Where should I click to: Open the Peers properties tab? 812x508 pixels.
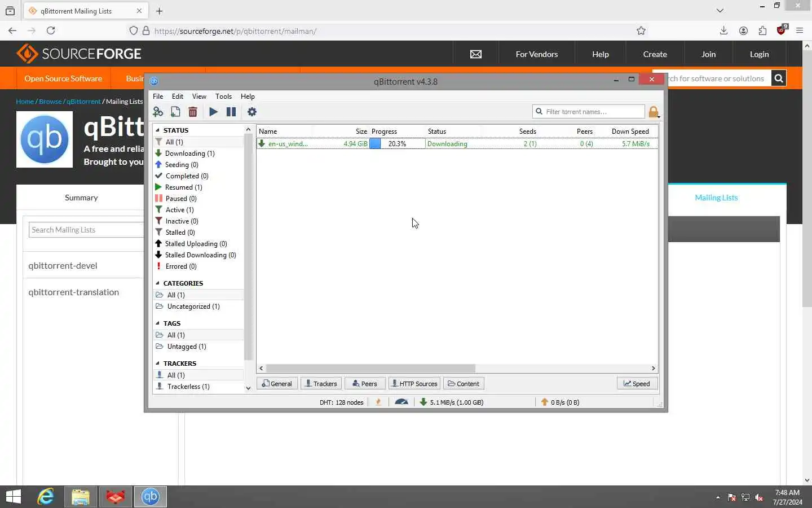(365, 383)
